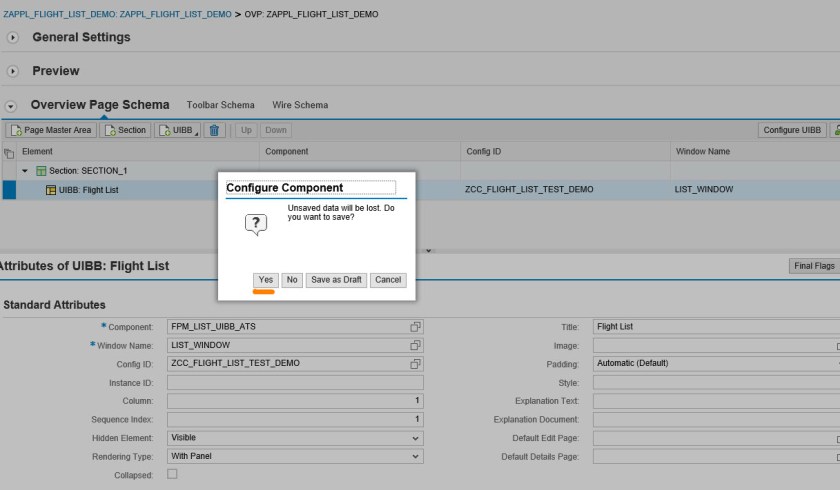Expand the Preview panel
This screenshot has height=490, width=840.
tap(13, 72)
